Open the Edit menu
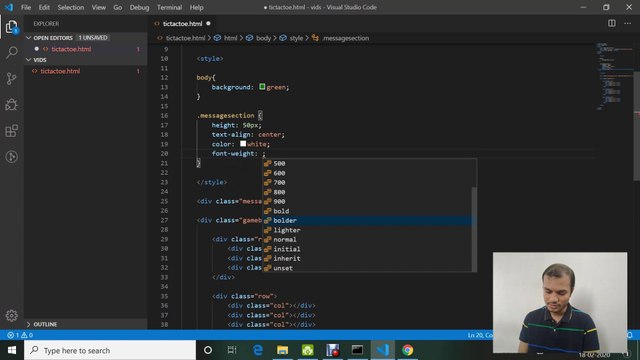 point(44,7)
